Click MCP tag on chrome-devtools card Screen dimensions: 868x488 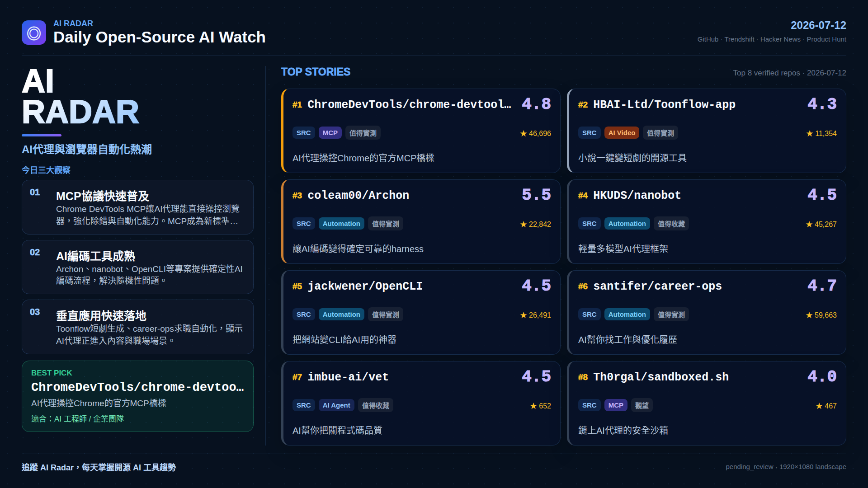[330, 133]
